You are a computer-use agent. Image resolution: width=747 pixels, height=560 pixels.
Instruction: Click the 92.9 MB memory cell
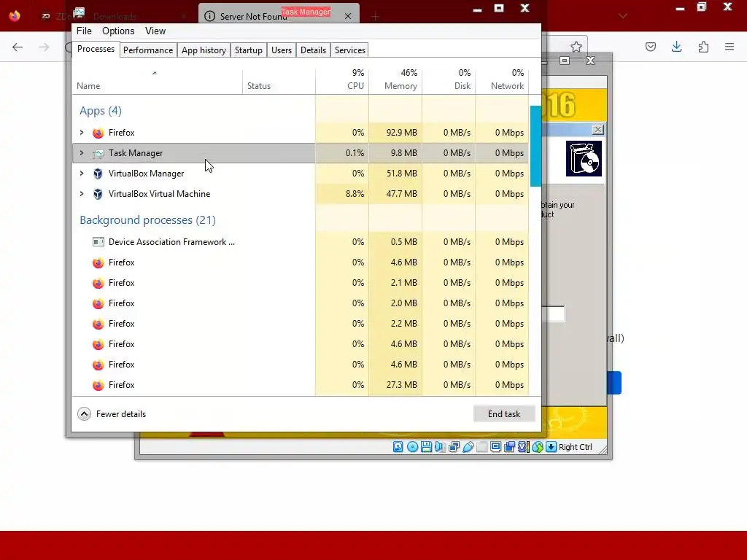pos(395,133)
